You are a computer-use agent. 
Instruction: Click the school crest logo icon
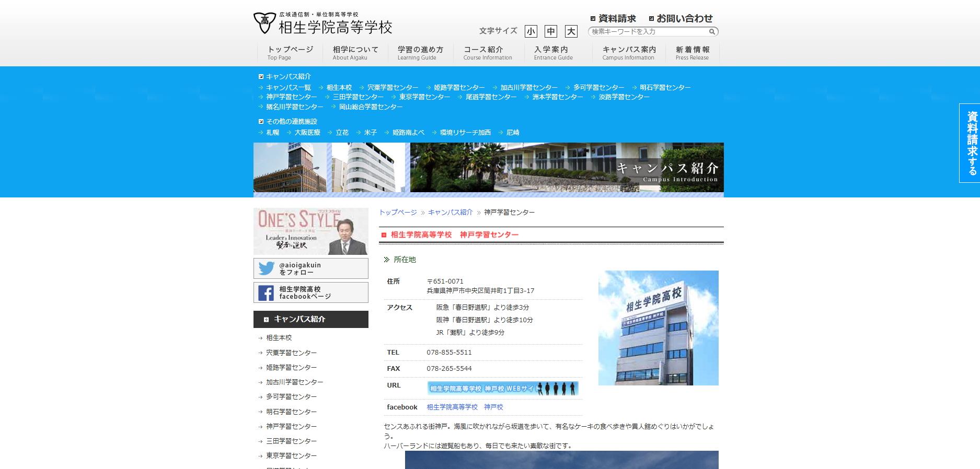tap(264, 23)
